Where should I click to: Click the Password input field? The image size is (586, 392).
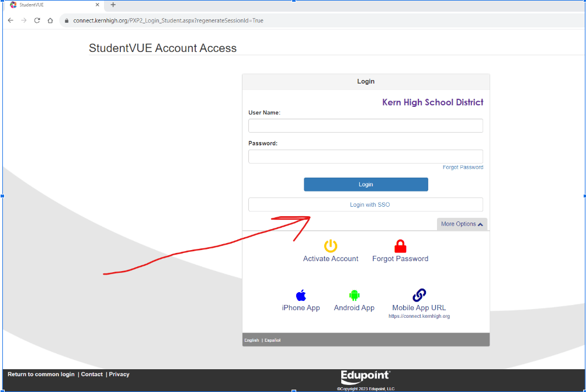tap(366, 156)
